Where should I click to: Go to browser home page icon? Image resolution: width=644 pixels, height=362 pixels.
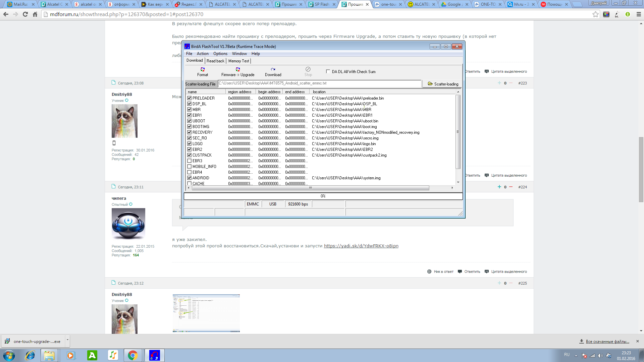coord(35,14)
